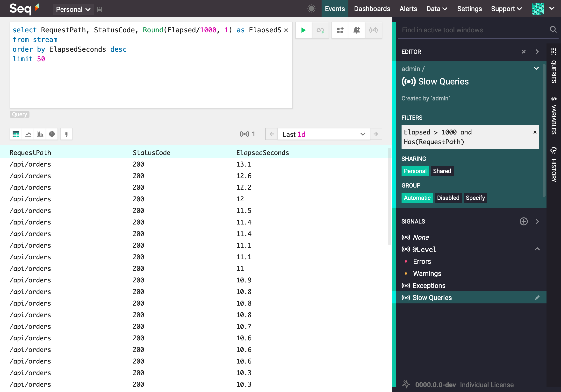Select the table view icon
The width and height of the screenshot is (561, 392).
coord(16,134)
